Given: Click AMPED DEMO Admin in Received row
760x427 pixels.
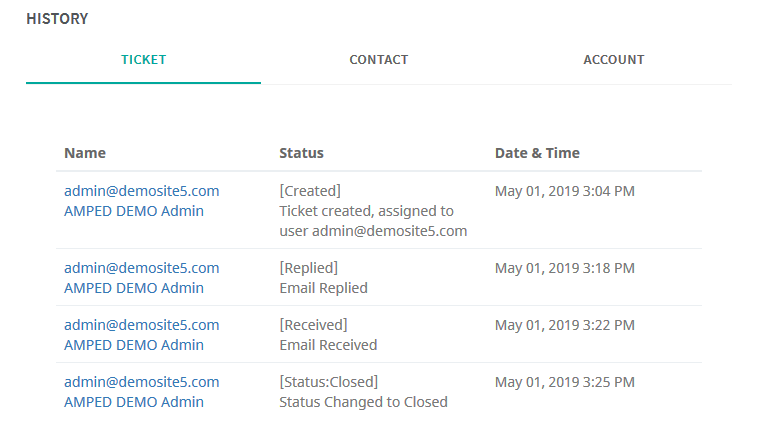Looking at the screenshot, I should (x=134, y=345).
